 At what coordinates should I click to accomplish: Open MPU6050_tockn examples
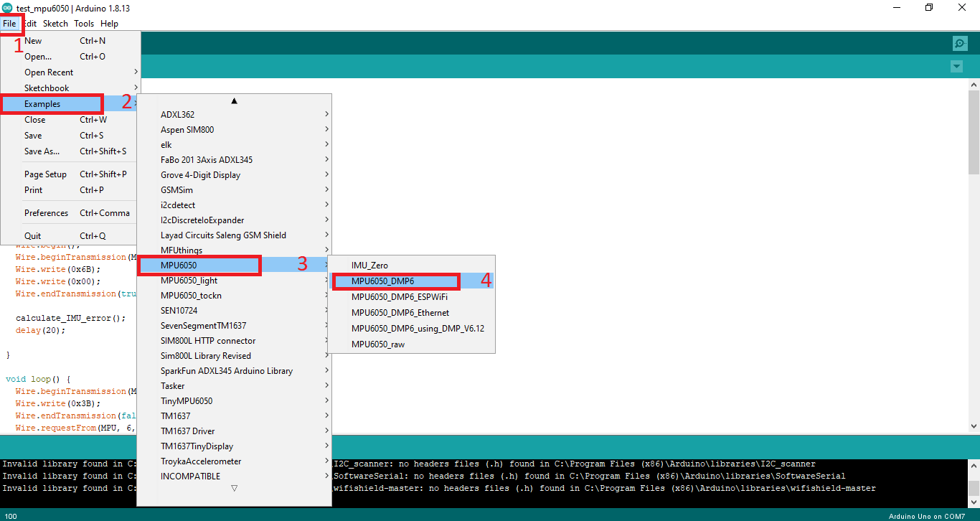[234, 296]
